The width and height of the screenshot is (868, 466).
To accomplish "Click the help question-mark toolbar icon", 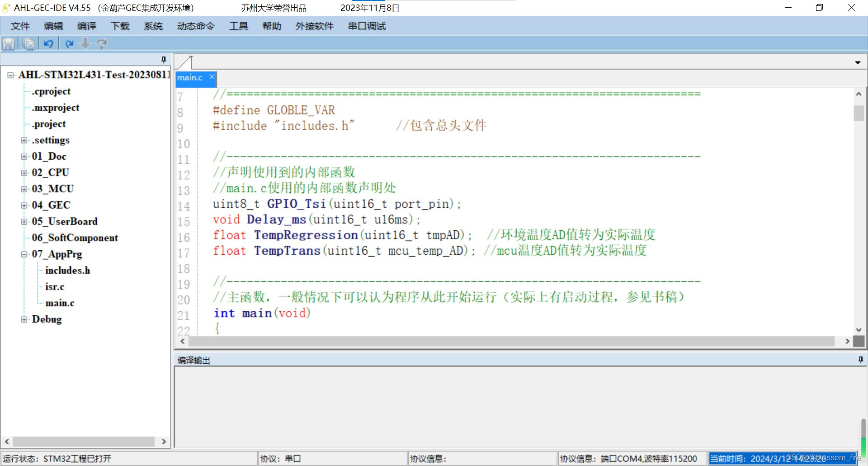I will [x=101, y=43].
